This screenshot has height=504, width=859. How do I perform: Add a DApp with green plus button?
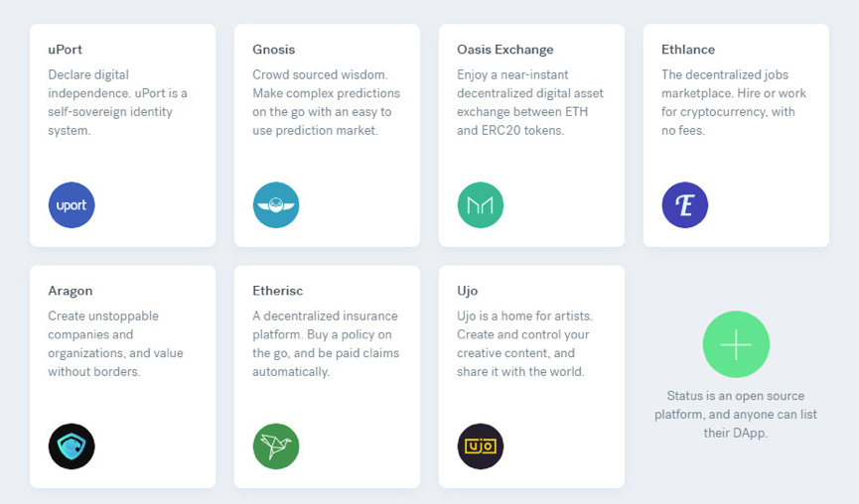pyautogui.click(x=736, y=344)
